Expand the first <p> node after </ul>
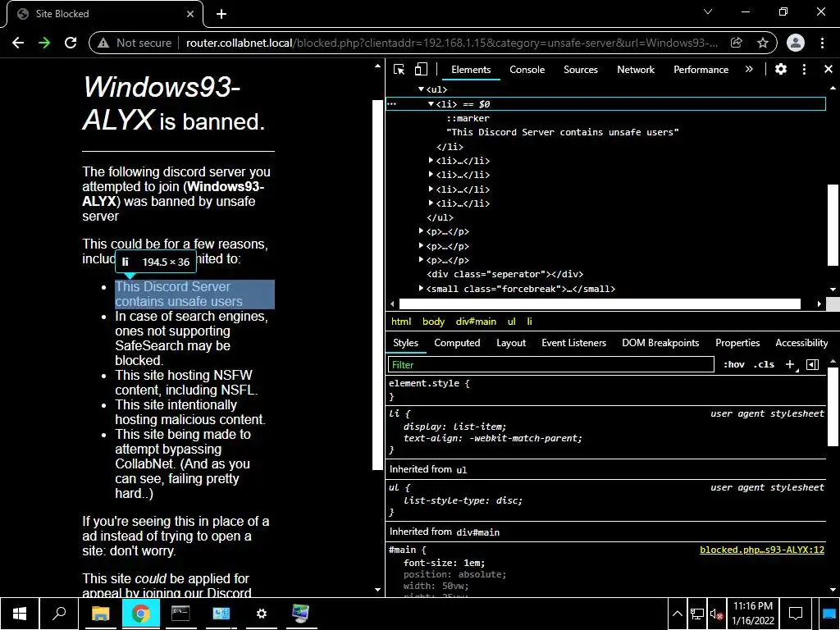 coord(421,231)
